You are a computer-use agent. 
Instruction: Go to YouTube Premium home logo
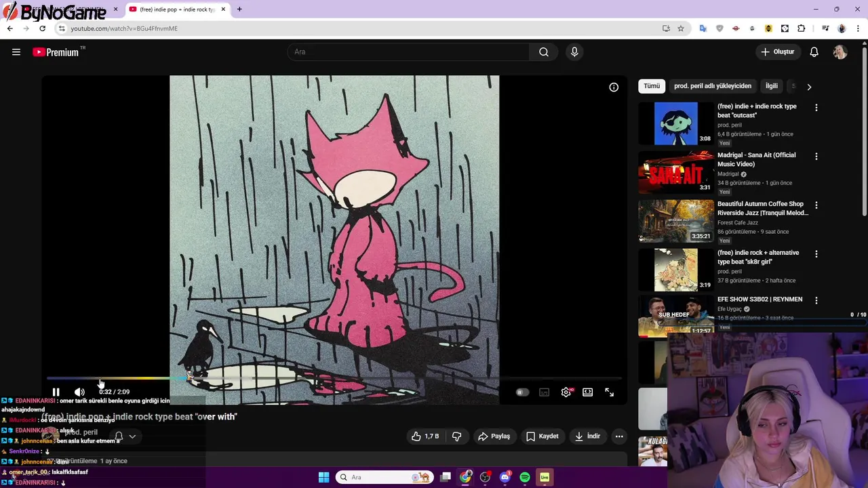pos(56,52)
